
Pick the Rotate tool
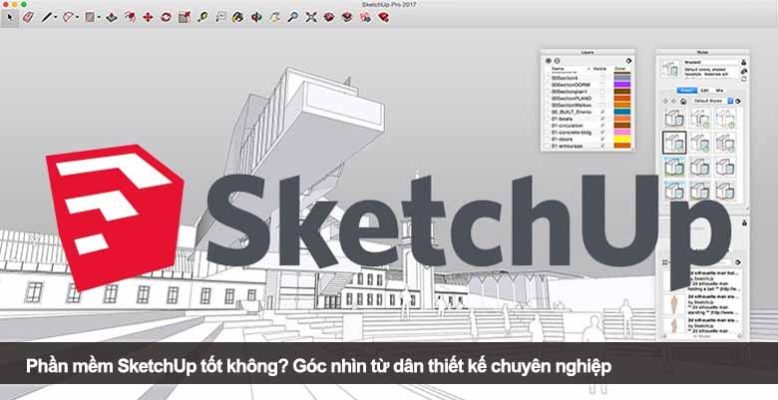click(166, 17)
